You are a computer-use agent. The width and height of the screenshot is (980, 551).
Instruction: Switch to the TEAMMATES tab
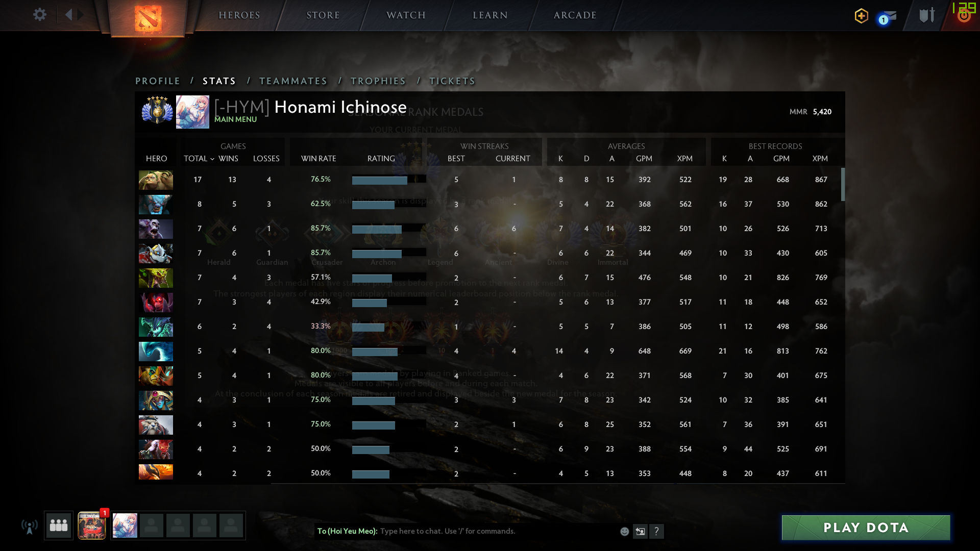293,81
